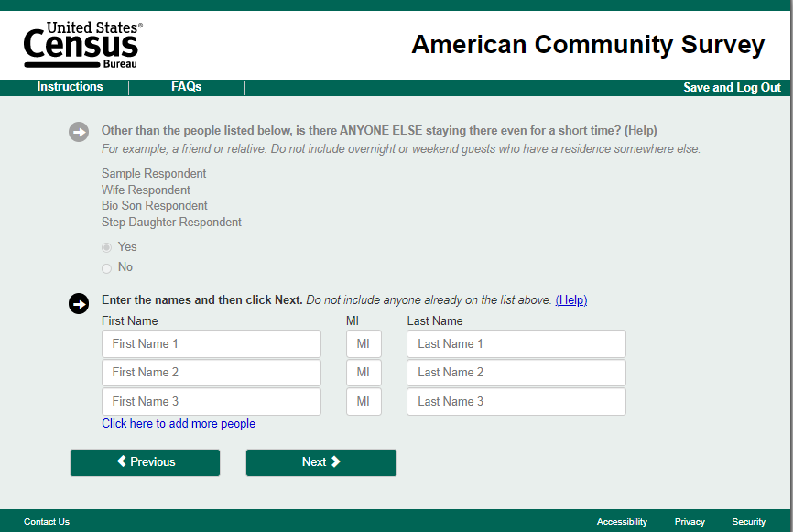Click the black arrow icon beside names prompt

pos(79,303)
